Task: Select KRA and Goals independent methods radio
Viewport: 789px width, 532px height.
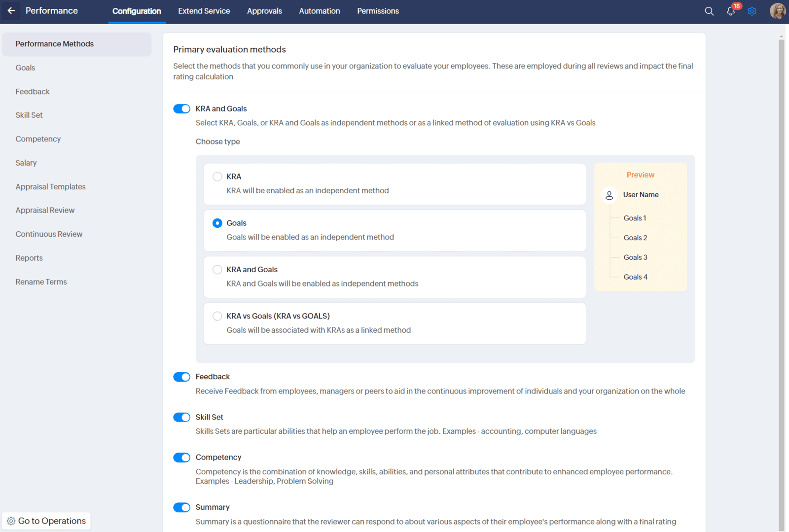Action: click(x=217, y=270)
